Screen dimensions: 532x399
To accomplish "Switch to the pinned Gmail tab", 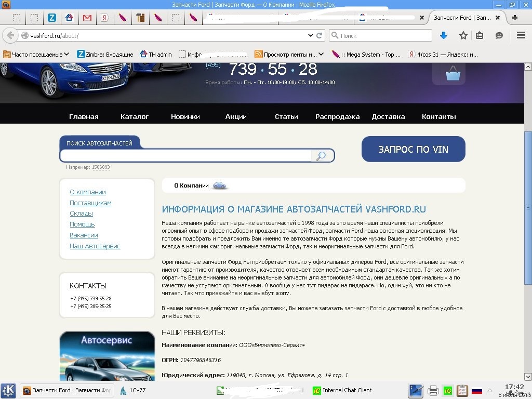I will (x=87, y=18).
